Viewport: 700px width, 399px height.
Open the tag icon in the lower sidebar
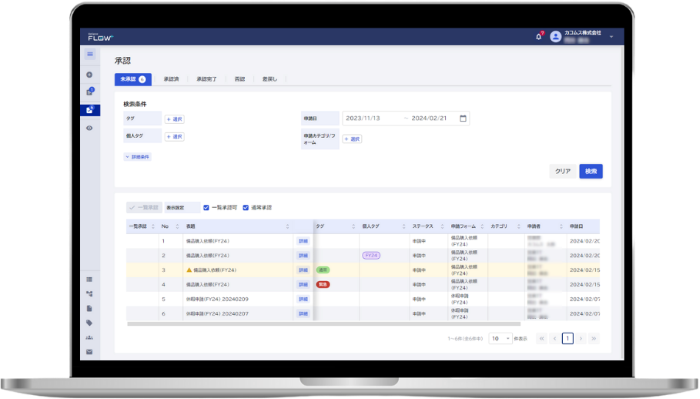(x=89, y=323)
